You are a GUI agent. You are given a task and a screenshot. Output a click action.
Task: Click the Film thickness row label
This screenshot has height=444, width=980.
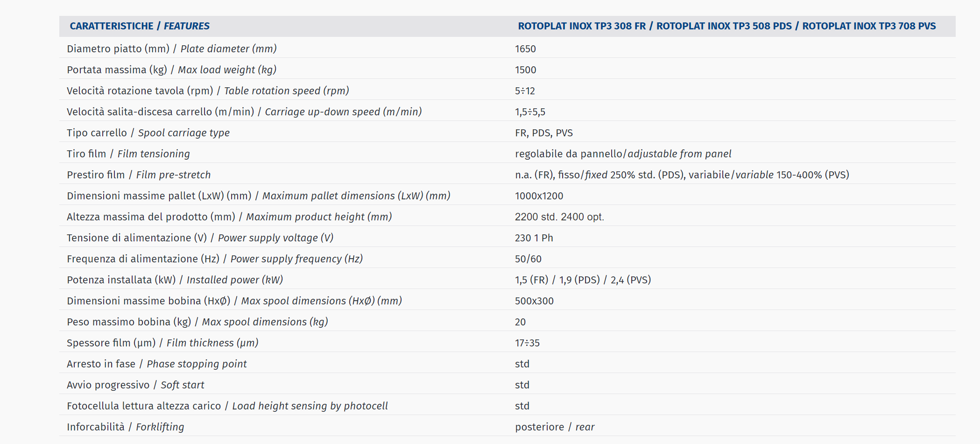[162, 343]
